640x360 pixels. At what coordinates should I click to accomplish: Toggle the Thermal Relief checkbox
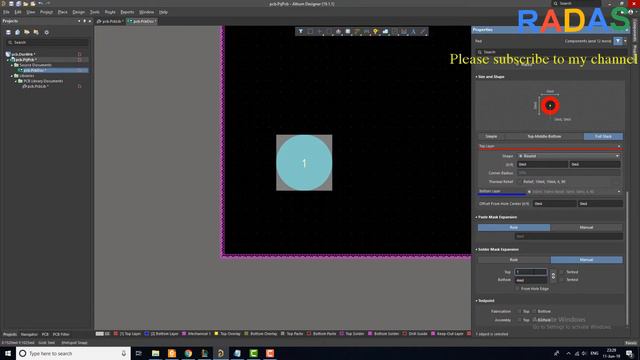tap(520, 182)
